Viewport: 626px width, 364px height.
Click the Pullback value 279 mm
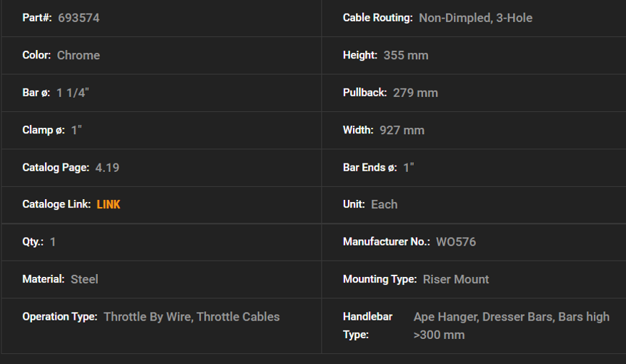pyautogui.click(x=415, y=93)
